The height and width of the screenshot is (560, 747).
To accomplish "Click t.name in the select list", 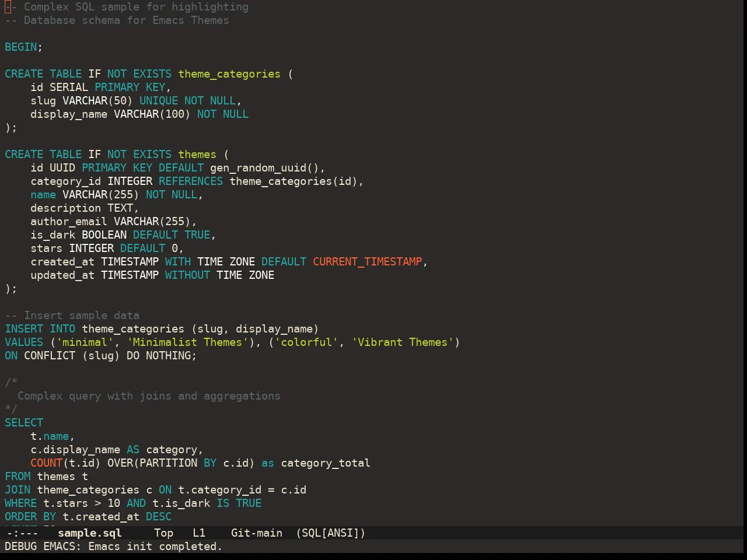I will click(50, 436).
